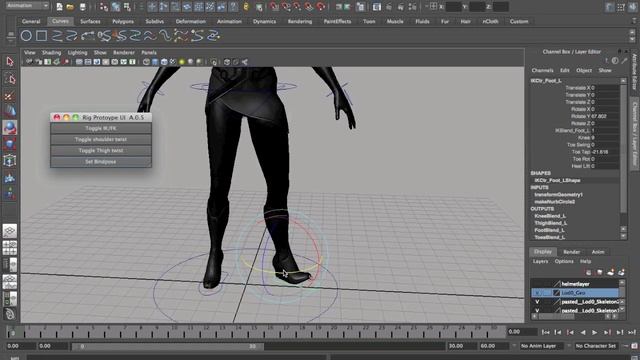Select the Scale tool cube icon
Image resolution: width=640 pixels, height=360 pixels.
pyautogui.click(x=10, y=144)
